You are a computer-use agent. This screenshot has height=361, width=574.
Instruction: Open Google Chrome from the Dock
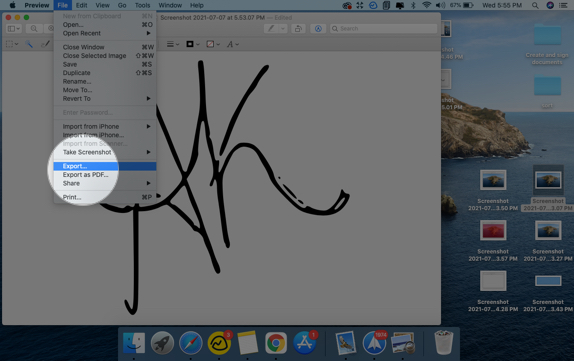click(x=276, y=343)
